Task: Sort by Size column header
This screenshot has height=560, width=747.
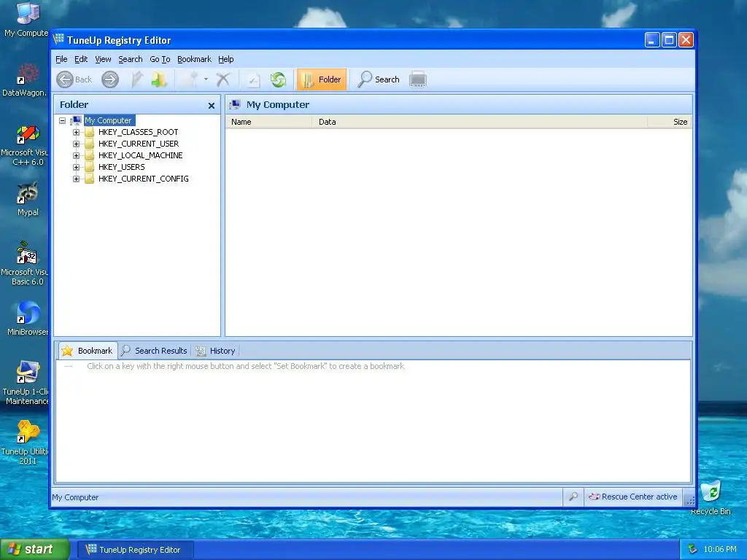Action: pyautogui.click(x=670, y=122)
